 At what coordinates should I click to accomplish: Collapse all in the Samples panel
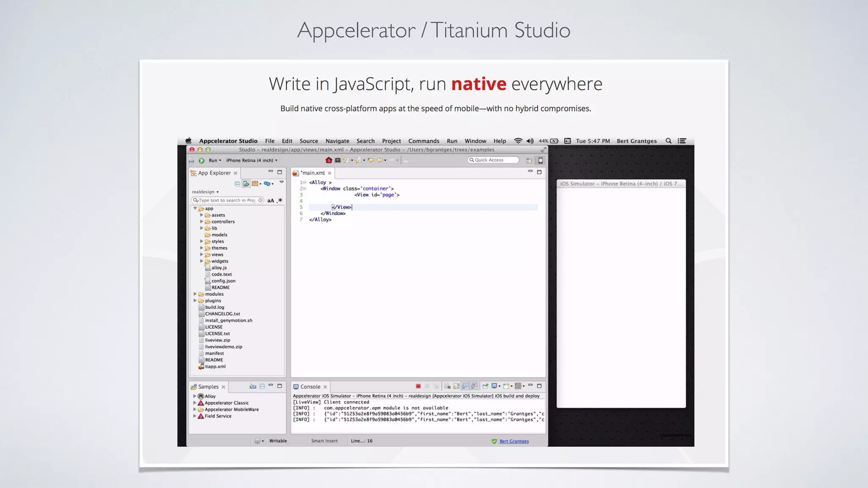(262, 386)
